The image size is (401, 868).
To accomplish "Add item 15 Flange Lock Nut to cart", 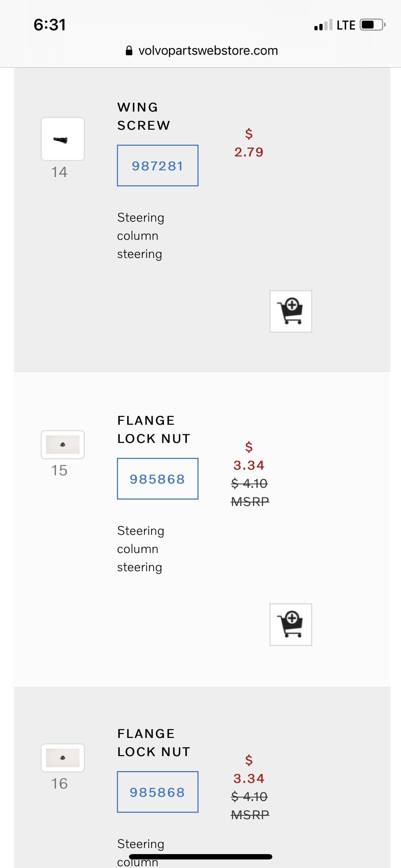I will (291, 624).
